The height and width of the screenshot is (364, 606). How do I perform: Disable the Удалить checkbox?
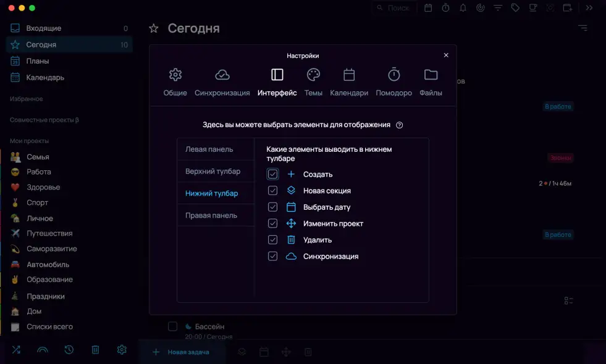tap(273, 240)
